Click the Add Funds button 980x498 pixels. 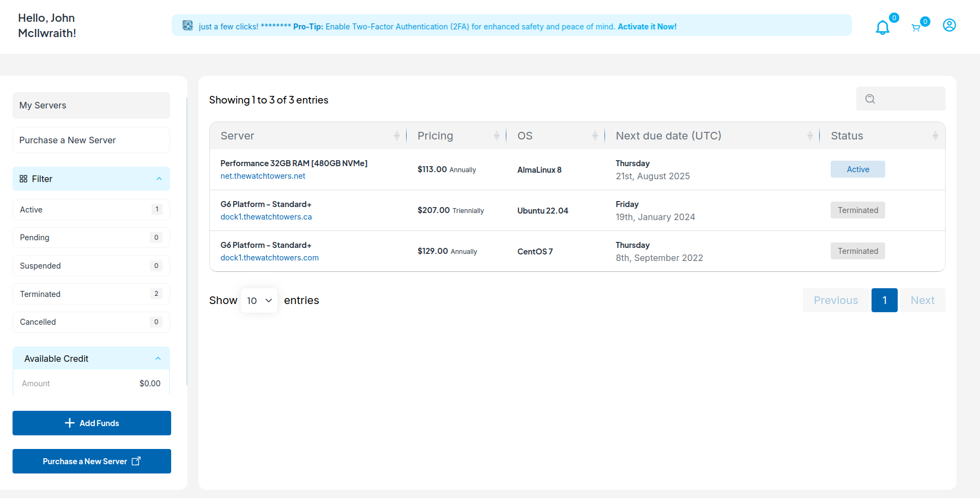click(92, 423)
